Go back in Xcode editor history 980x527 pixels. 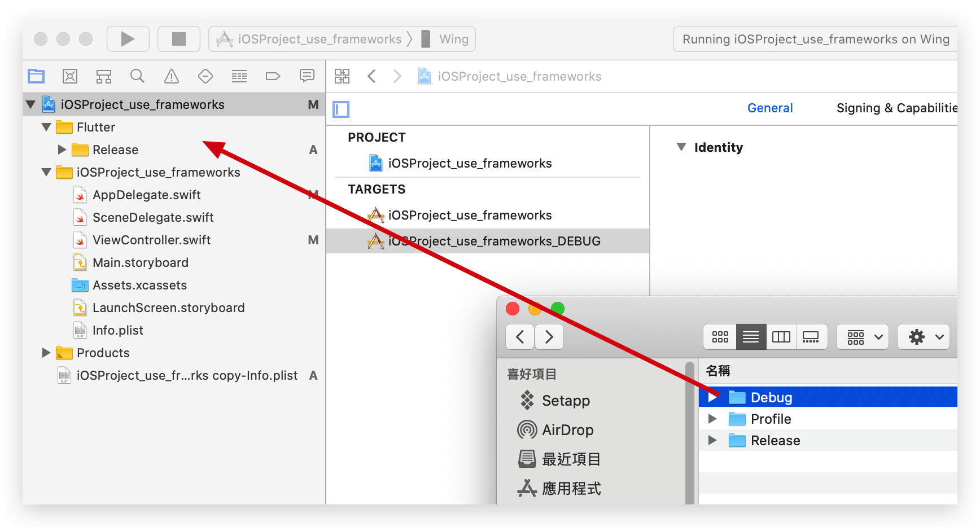pyautogui.click(x=371, y=76)
